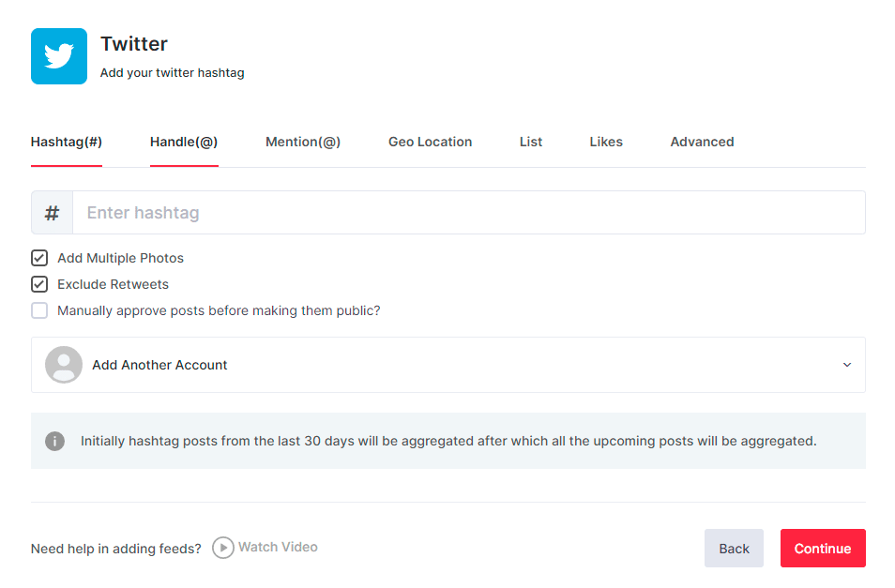Viewport: 895px width, 588px height.
Task: Click the Watch Video play icon
Action: click(x=222, y=548)
